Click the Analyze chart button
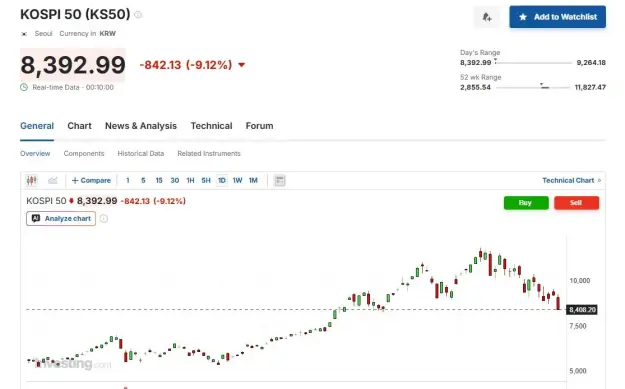The height and width of the screenshot is (389, 625). tap(61, 218)
